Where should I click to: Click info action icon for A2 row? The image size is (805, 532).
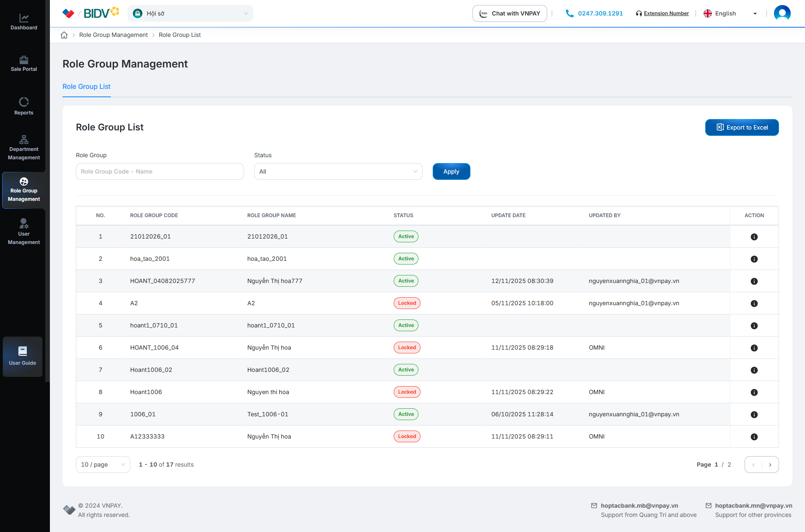coord(754,304)
